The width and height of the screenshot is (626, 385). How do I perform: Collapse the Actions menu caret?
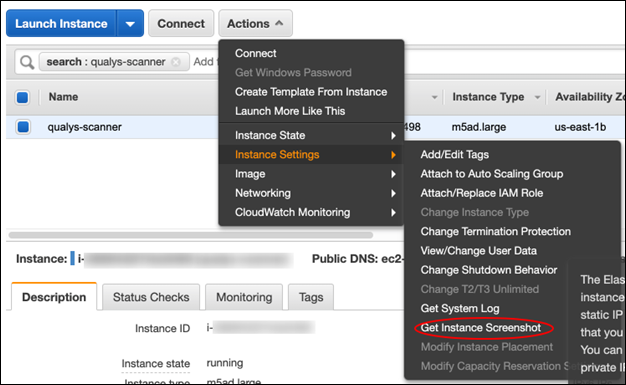[x=279, y=23]
